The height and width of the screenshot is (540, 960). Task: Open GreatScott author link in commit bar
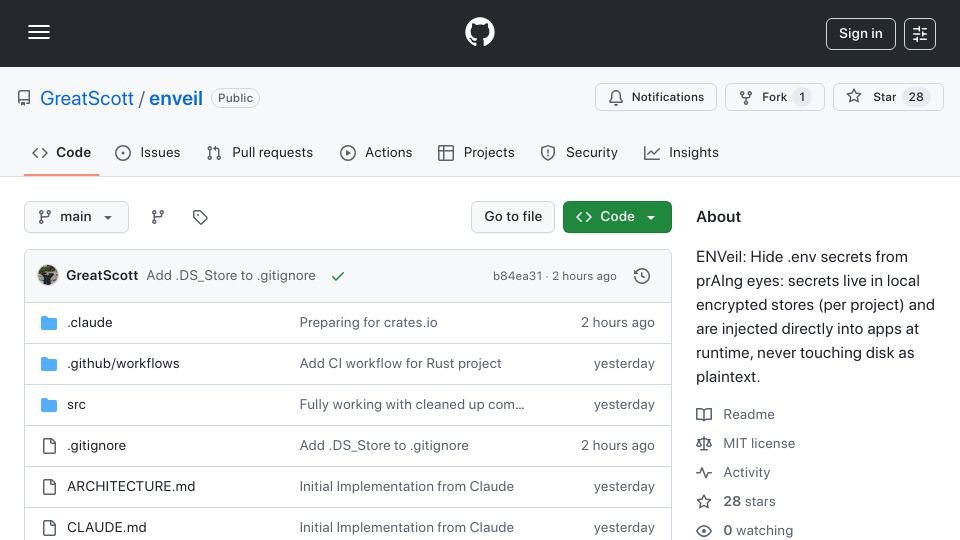pyautogui.click(x=102, y=276)
